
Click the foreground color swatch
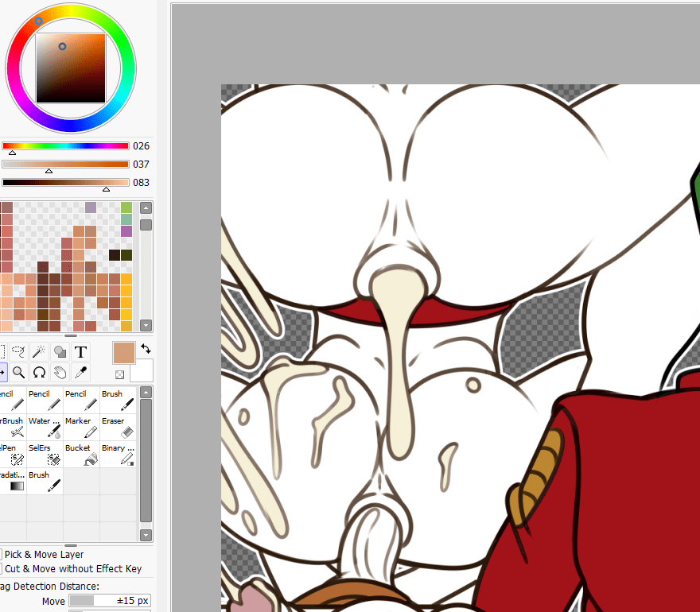[124, 354]
